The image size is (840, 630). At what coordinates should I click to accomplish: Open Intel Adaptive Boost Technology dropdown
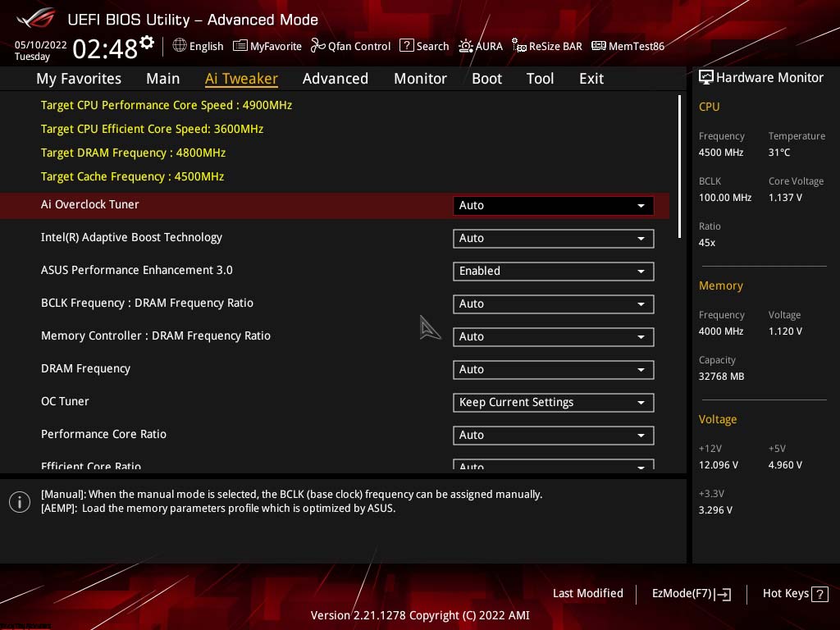pos(553,239)
